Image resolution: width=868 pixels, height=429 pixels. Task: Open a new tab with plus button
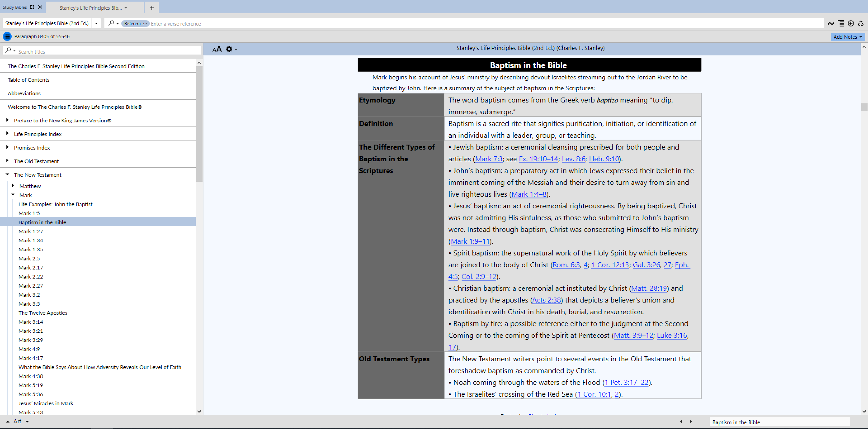click(x=152, y=8)
